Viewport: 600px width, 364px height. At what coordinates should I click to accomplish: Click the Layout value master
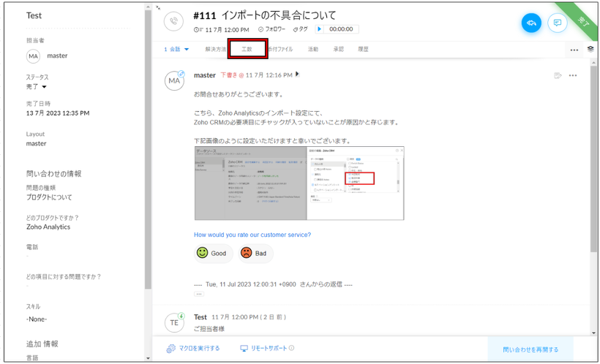pyautogui.click(x=36, y=144)
